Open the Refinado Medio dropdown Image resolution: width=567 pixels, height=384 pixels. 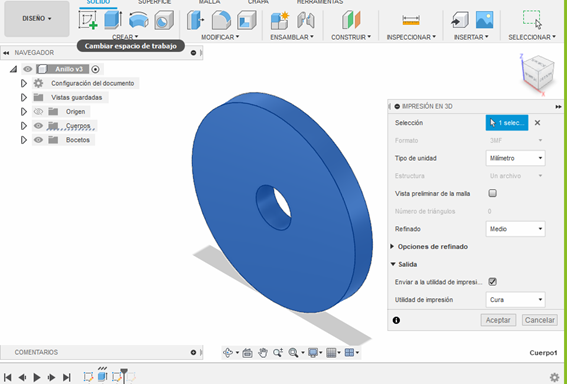point(515,229)
